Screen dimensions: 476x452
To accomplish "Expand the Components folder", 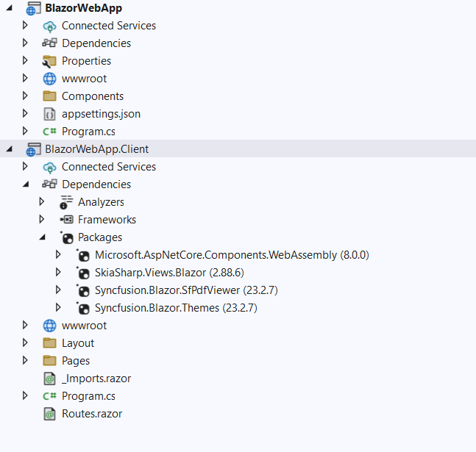I will (x=25, y=96).
